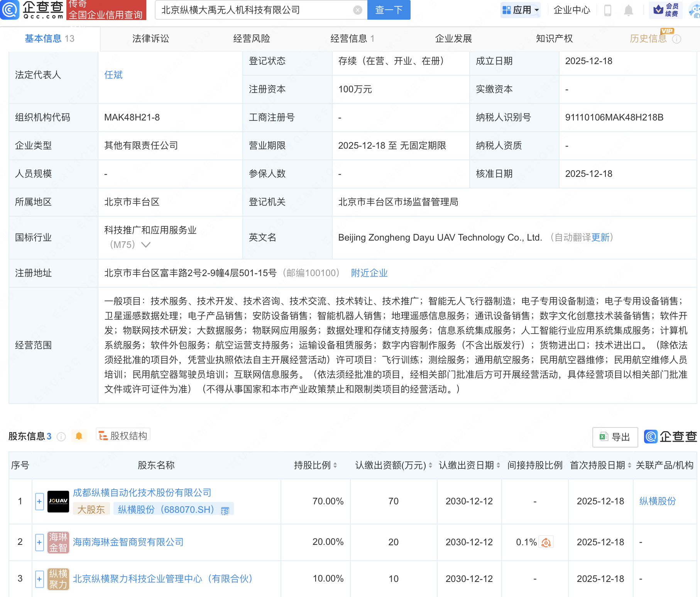
Task: Open 股权结构 equity structure chart
Action: [x=123, y=435]
